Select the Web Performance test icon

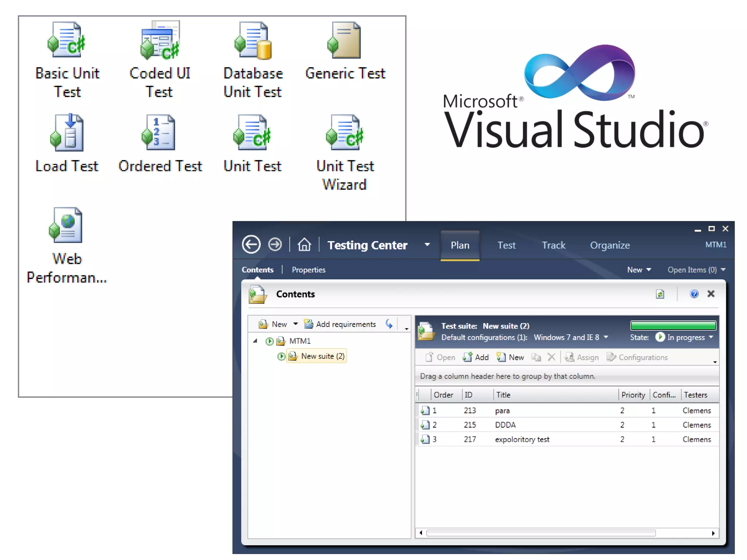(x=66, y=225)
